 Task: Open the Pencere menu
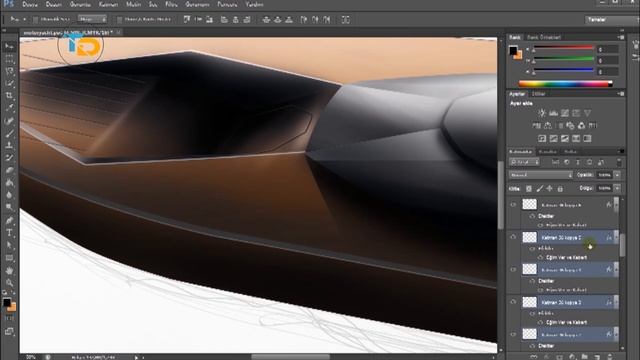(x=227, y=4)
